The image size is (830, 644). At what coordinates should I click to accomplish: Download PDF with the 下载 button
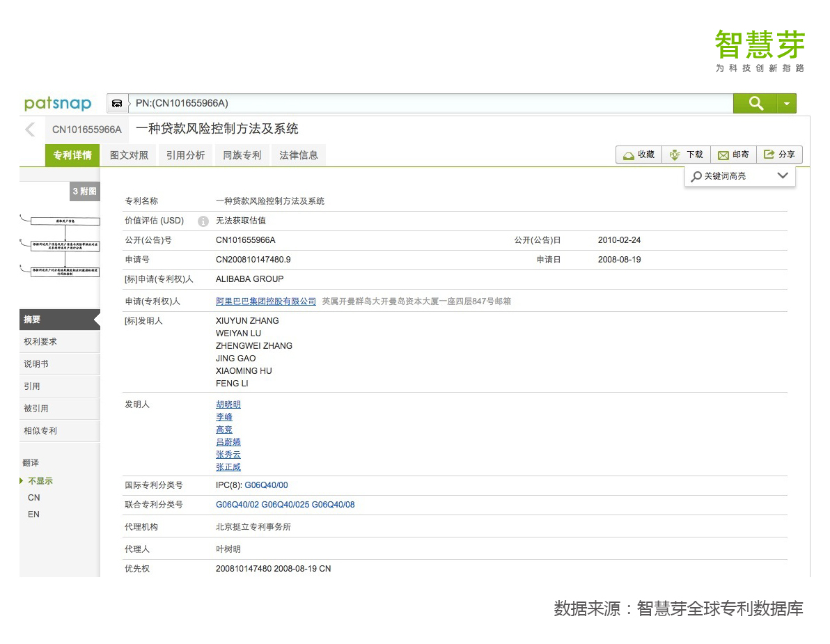(686, 155)
